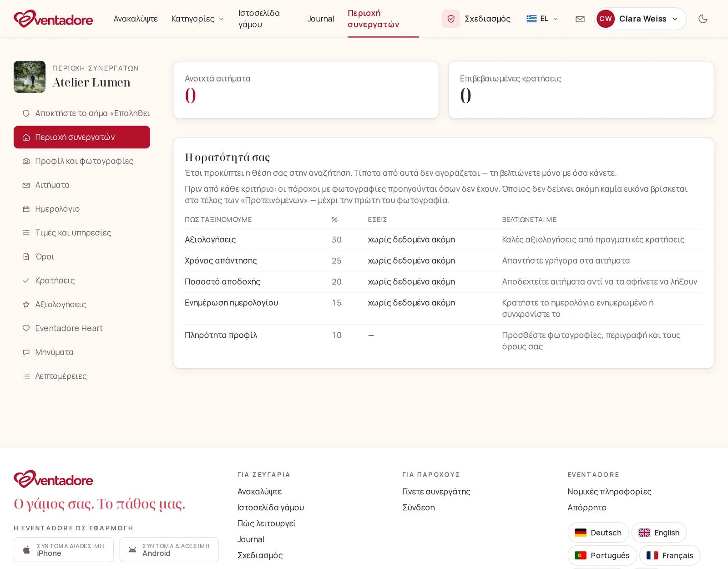Click Γίνετε συνεργάτης footer link

click(x=436, y=492)
